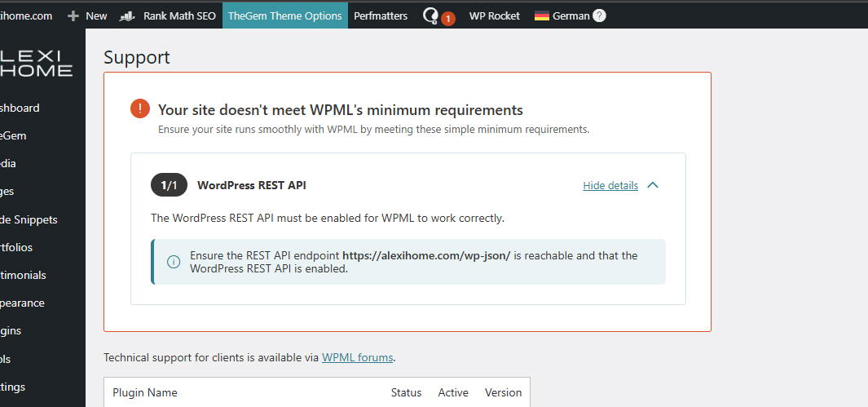Open the Query Monitor notification icon
The image size is (868, 407).
(431, 15)
